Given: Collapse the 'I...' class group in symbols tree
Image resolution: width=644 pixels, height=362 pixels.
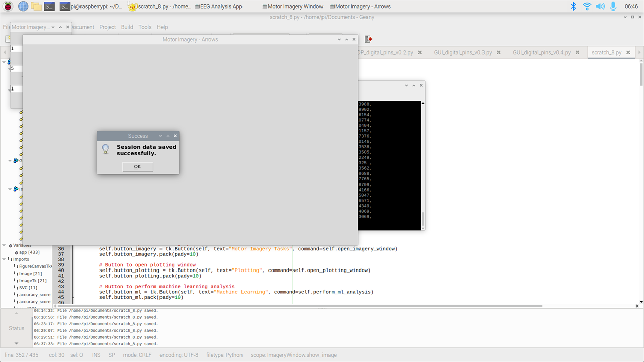Looking at the screenshot, I should click(x=10, y=189).
